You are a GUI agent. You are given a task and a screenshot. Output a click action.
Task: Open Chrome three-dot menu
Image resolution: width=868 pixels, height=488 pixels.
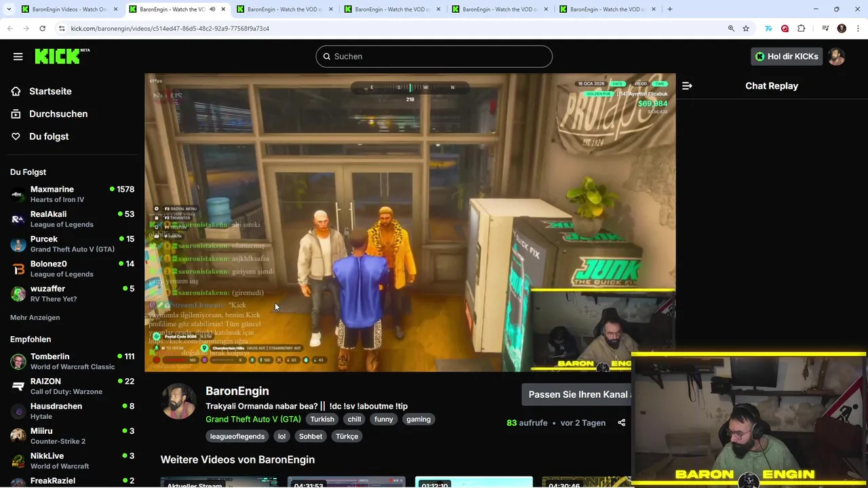coord(859,28)
